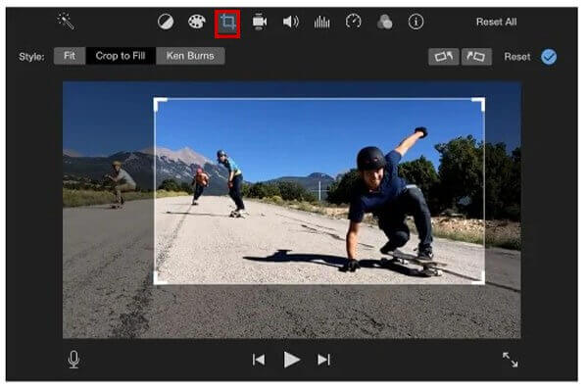The image size is (588, 389).
Task: Play the video preview
Action: click(291, 360)
